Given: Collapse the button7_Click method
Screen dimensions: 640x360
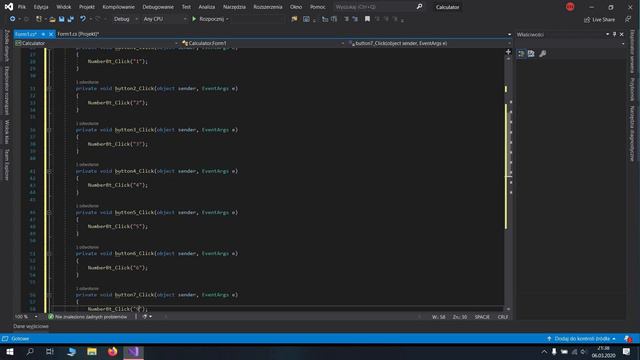Looking at the screenshot, I should (x=49, y=295).
